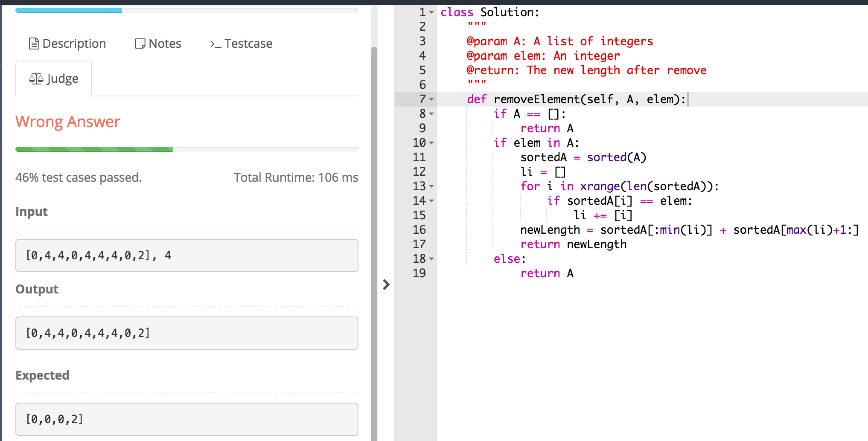Fold the 'if A == []' block at line 8
The image size is (868, 441).
(x=431, y=114)
